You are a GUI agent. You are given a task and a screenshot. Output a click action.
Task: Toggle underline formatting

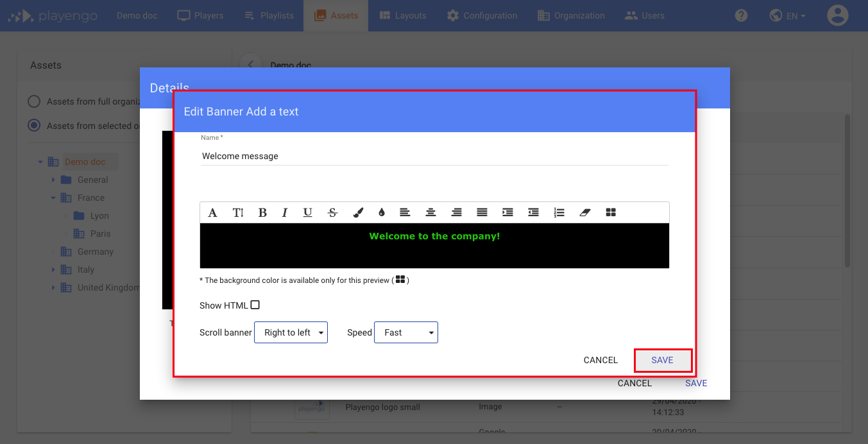[x=308, y=212]
